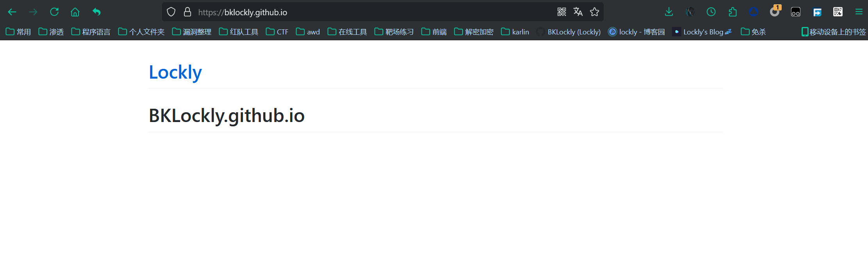The width and height of the screenshot is (868, 273).
Task: Show site security lock info
Action: tap(188, 12)
